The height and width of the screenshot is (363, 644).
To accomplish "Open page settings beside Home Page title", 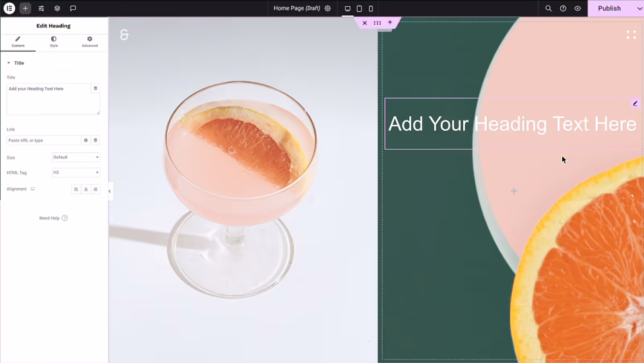I will pyautogui.click(x=327, y=8).
